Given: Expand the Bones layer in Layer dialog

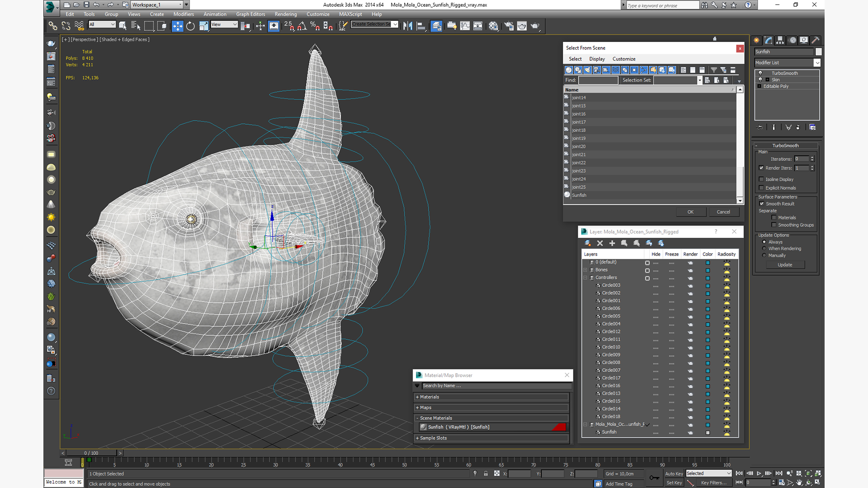Looking at the screenshot, I should (585, 270).
